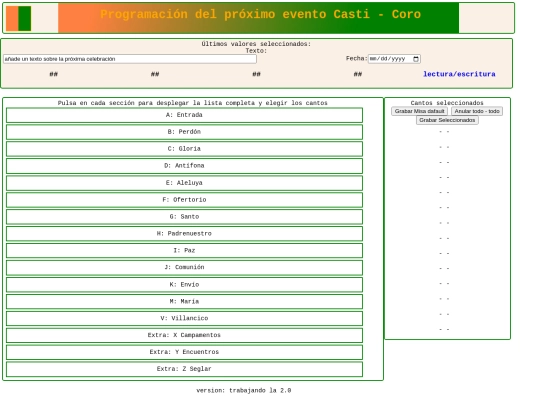
Task: Unfold Extra: Z Seglar section
Action: [x=184, y=369]
